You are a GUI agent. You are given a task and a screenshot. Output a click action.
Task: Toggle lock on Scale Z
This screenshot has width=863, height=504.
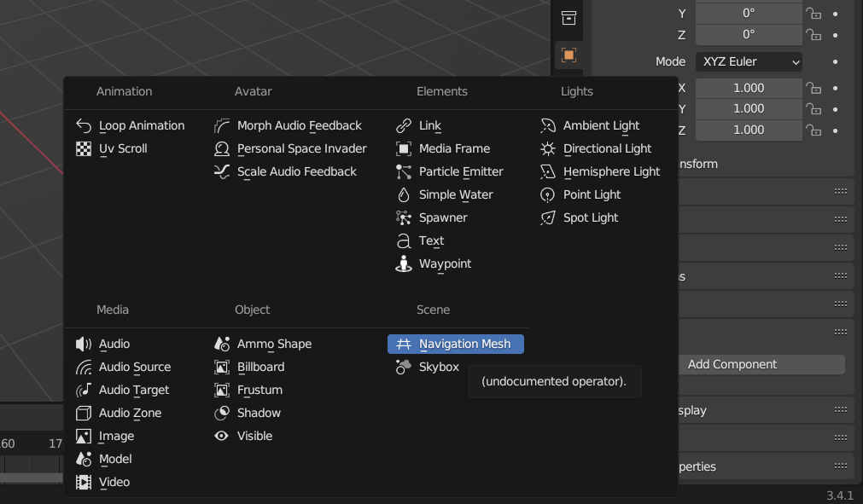[x=814, y=130]
